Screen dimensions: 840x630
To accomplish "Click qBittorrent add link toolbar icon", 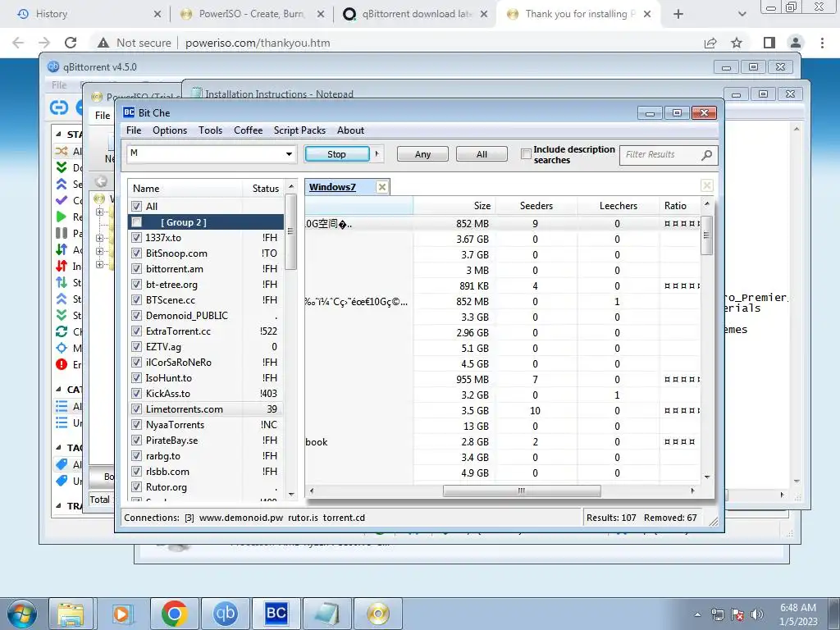I will point(59,107).
